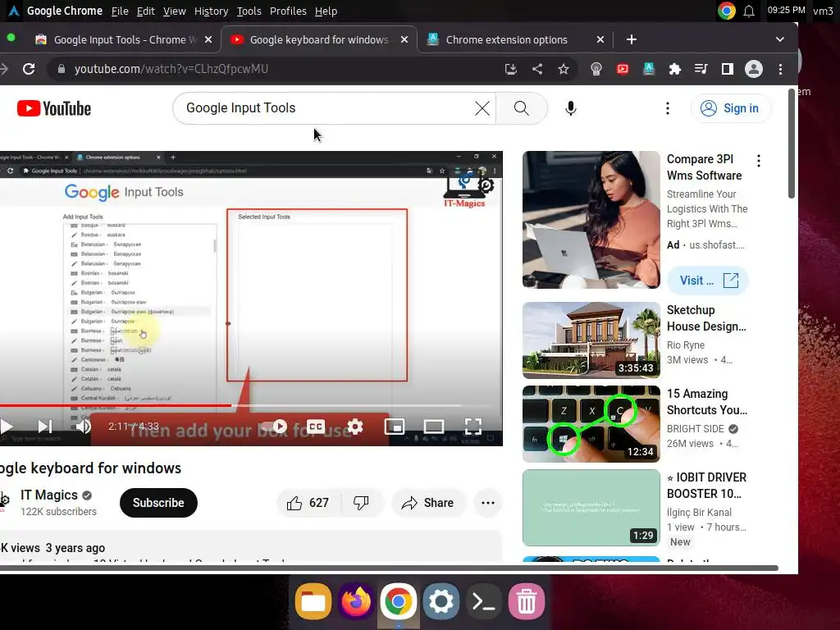Open the Terminal from the dock
This screenshot has width=840, height=630.
pos(484,601)
